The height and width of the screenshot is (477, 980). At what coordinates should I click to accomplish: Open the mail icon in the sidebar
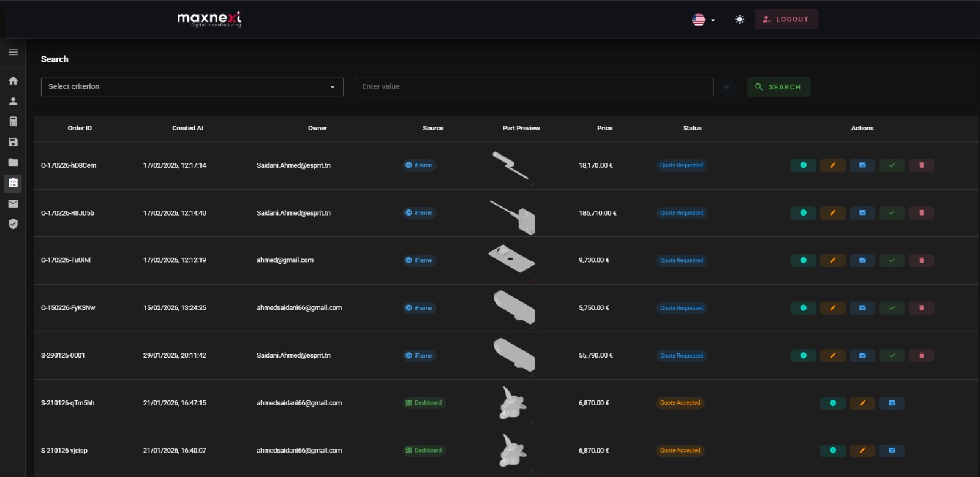[x=13, y=203]
